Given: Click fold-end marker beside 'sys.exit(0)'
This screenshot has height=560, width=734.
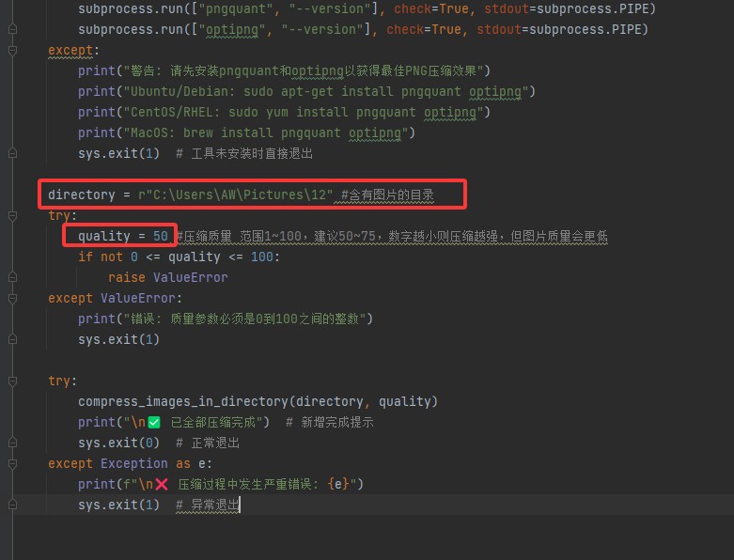Looking at the screenshot, I should [12, 443].
